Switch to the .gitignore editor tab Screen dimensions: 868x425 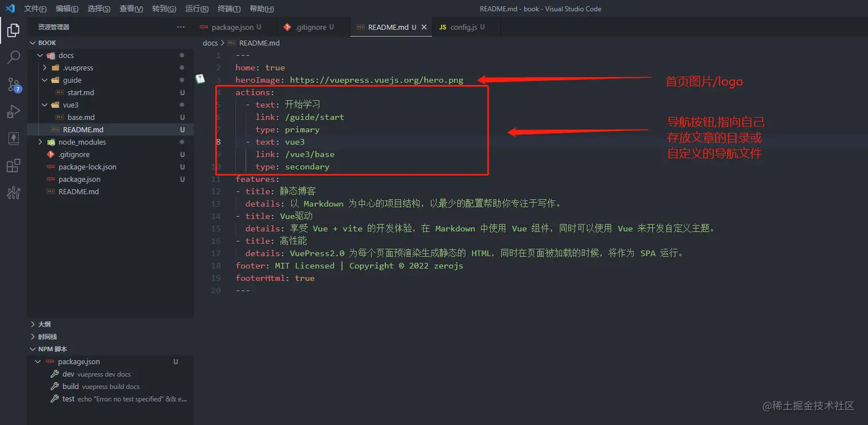pos(313,27)
